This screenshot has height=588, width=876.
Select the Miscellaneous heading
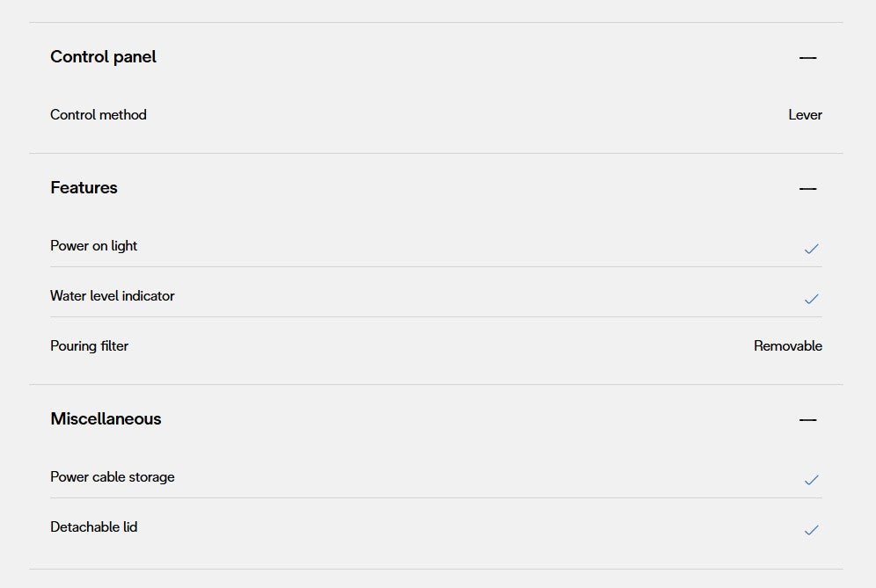pyautogui.click(x=106, y=419)
